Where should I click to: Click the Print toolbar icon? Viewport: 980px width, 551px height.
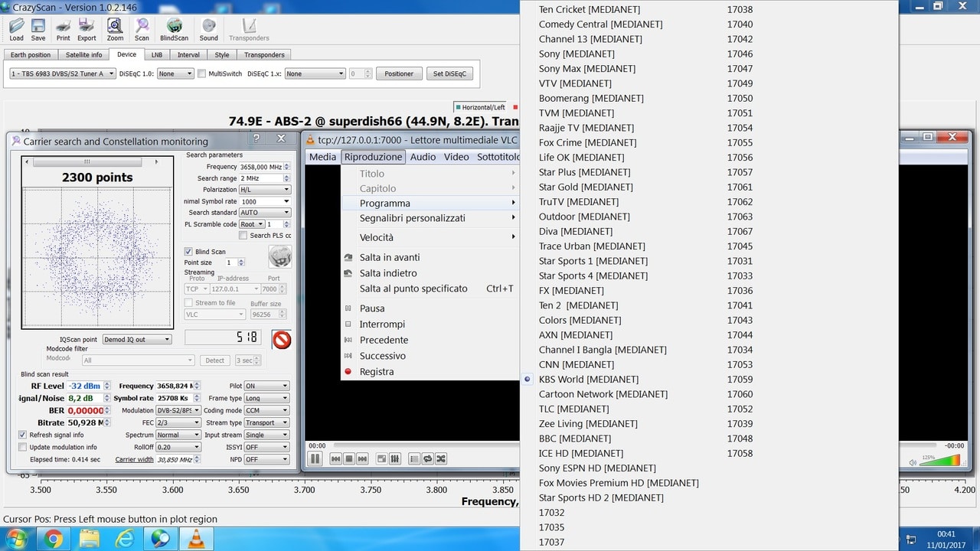tap(63, 30)
